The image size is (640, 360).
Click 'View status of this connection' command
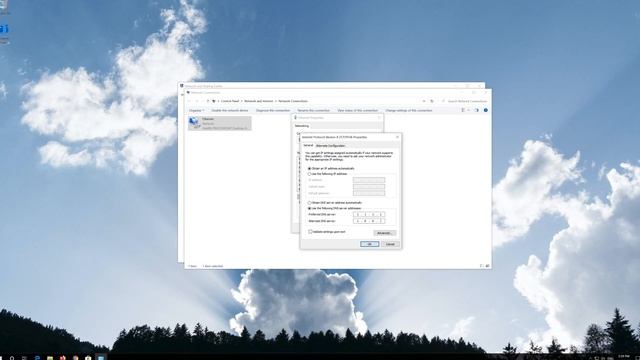(358, 111)
